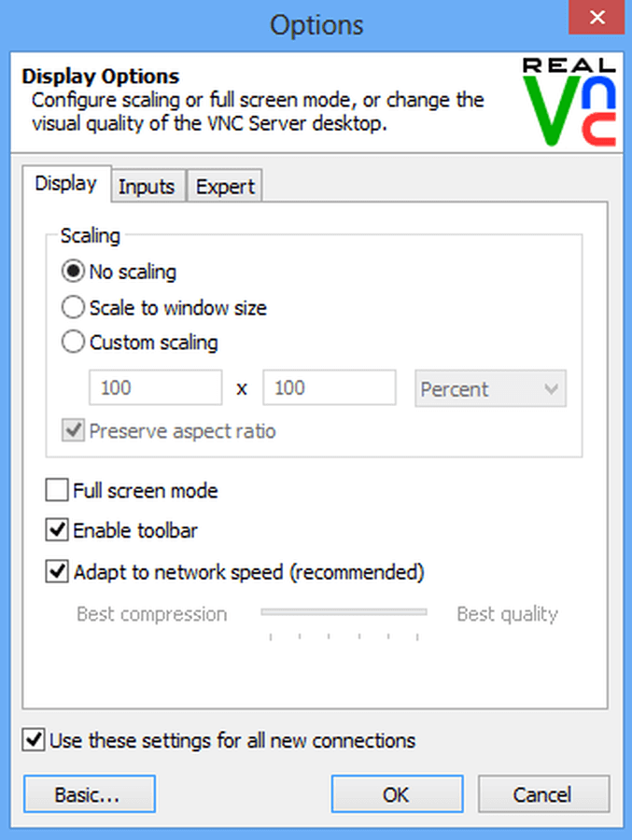The height and width of the screenshot is (840, 632).
Task: Select the Display tab
Action: coord(66,184)
